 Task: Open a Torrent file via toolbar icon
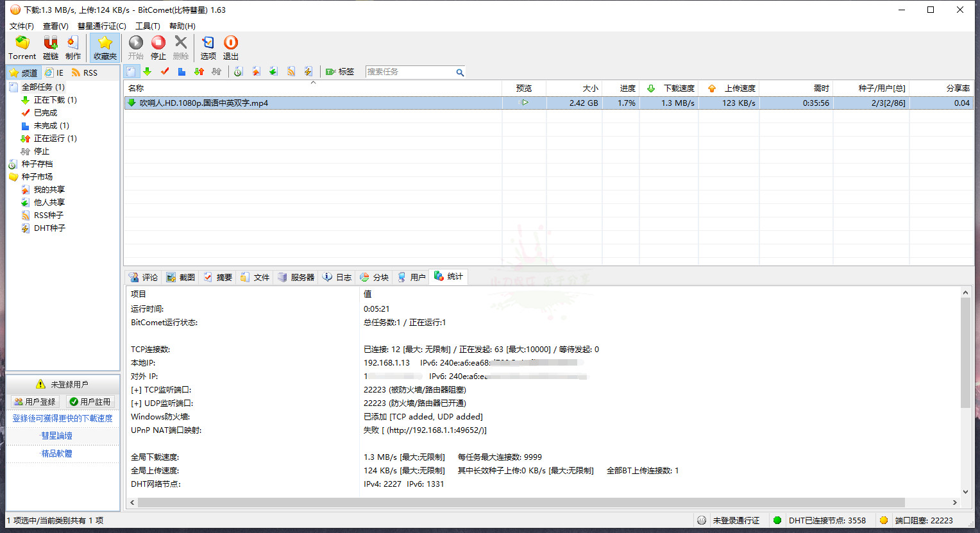click(22, 48)
